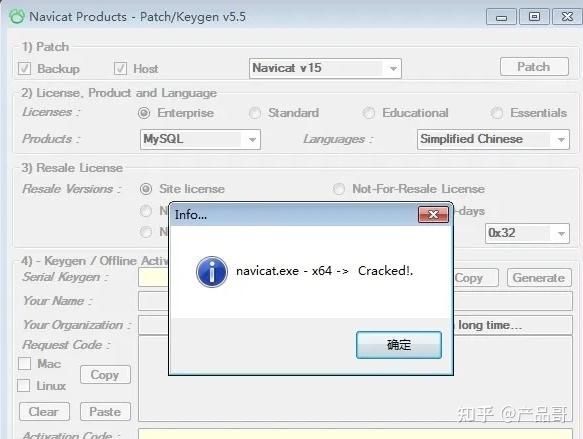The height and width of the screenshot is (439, 583).
Task: Click the Copy button under Request Code
Action: pos(105,375)
